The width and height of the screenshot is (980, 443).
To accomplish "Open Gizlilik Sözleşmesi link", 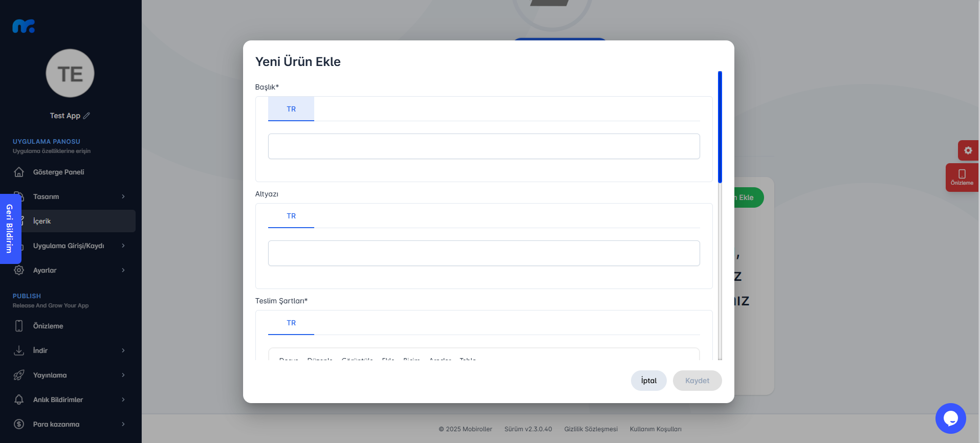I will pyautogui.click(x=591, y=429).
